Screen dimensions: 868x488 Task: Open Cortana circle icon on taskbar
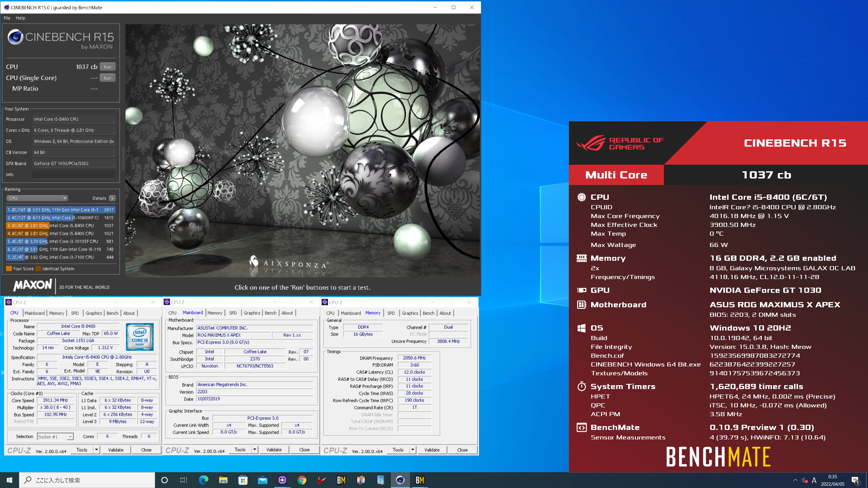[164, 480]
